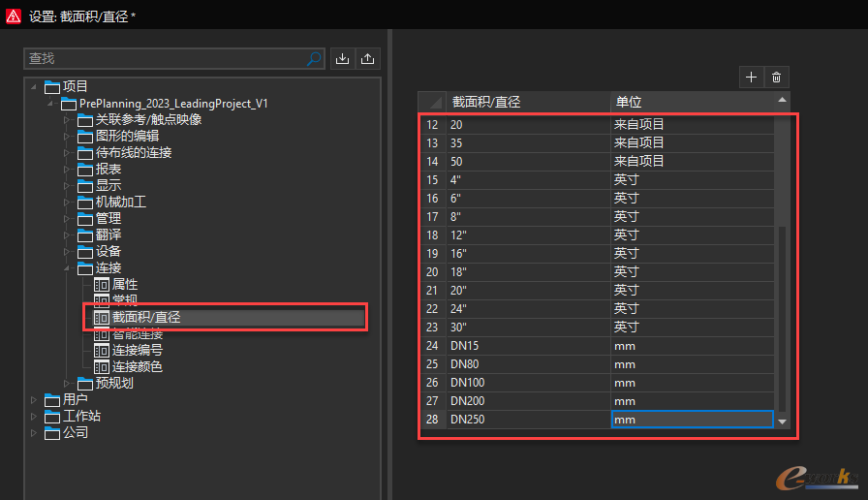
Task: Click the 截面积/直径 settings page icon
Action: [102, 317]
